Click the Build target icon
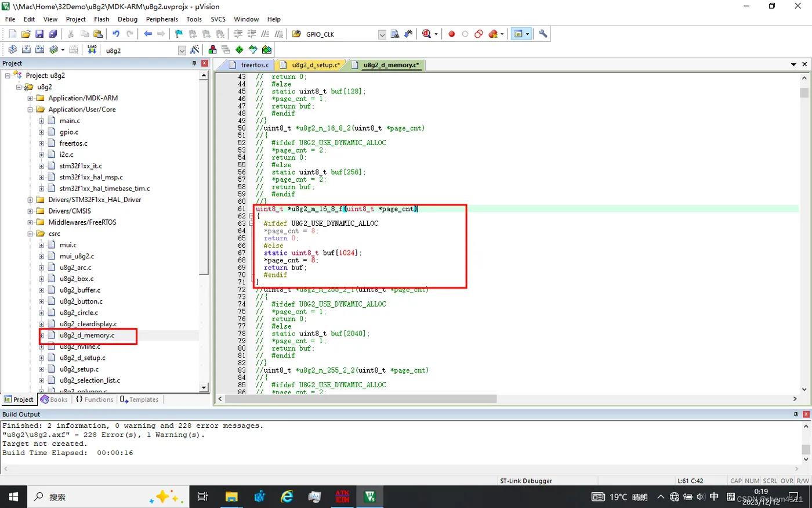Screen dimensions: 812x508 tap(26, 50)
